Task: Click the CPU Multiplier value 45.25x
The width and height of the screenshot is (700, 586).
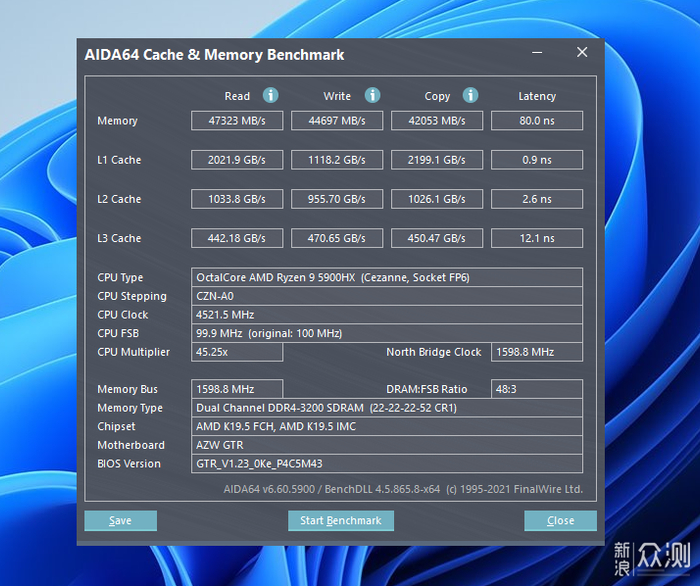Action: 237,352
